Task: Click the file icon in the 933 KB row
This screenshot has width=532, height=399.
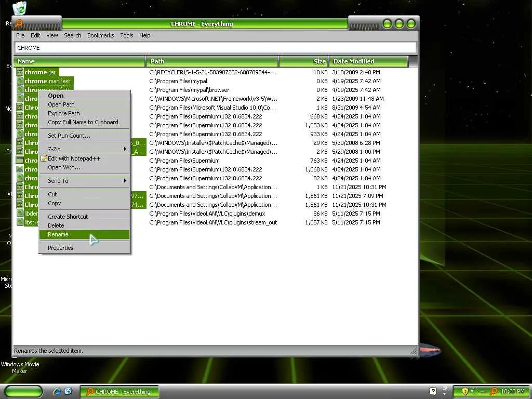Action: pyautogui.click(x=20, y=134)
